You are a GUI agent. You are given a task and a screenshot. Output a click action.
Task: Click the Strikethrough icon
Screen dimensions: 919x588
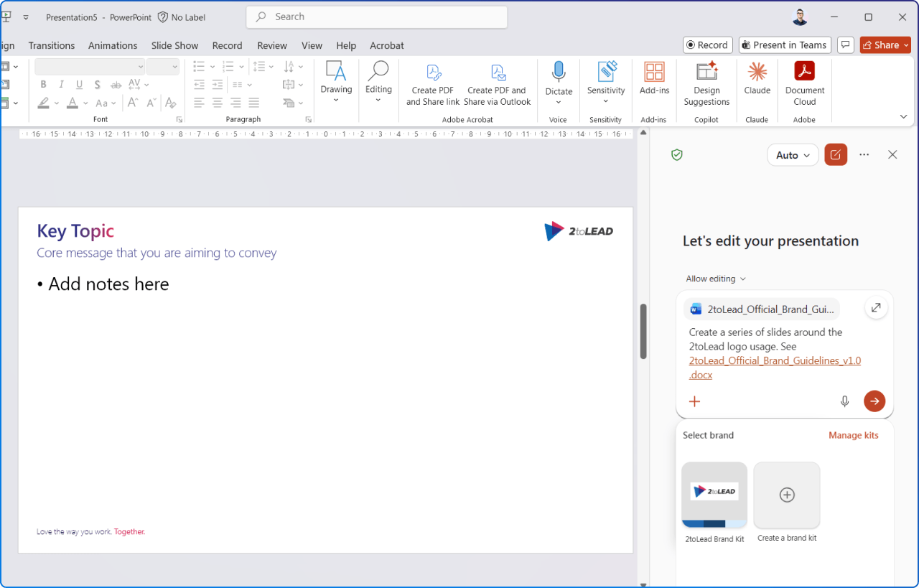116,85
